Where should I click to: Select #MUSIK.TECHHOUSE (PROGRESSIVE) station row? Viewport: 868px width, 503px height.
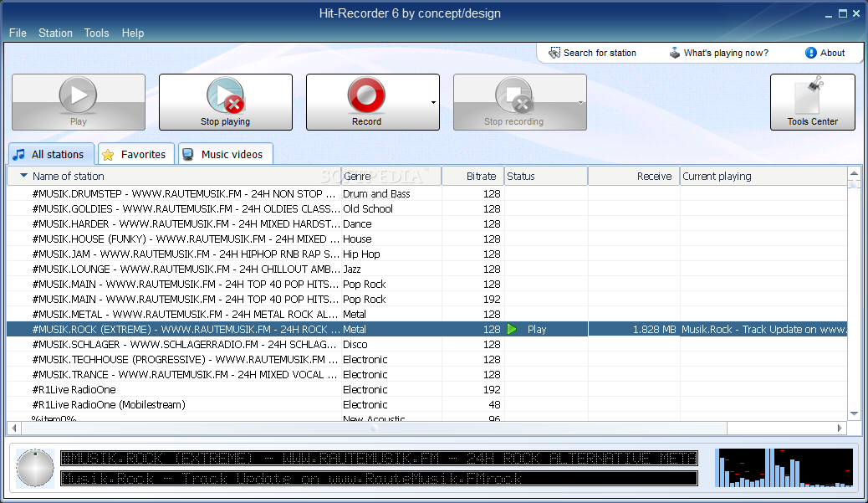(x=426, y=359)
